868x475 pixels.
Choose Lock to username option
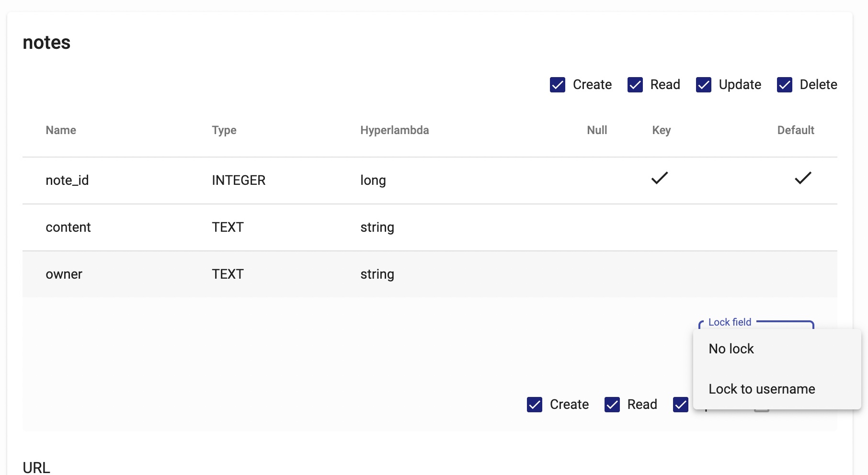(762, 389)
